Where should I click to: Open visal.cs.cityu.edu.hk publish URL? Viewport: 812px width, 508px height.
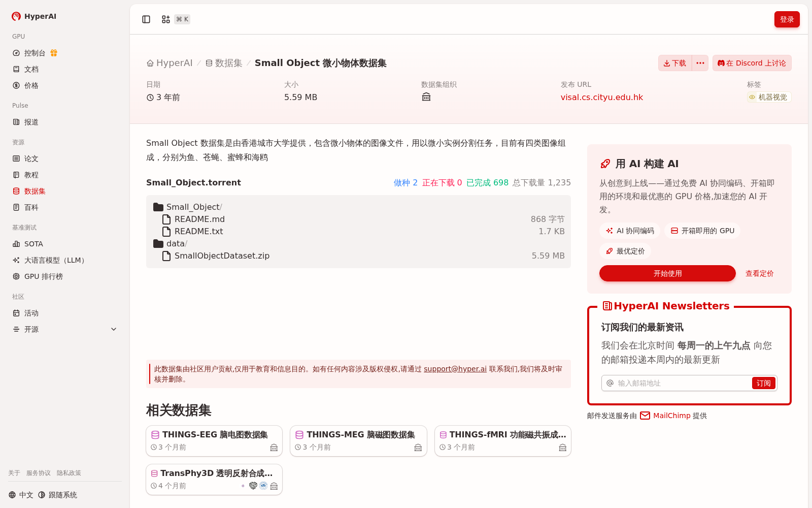point(601,97)
